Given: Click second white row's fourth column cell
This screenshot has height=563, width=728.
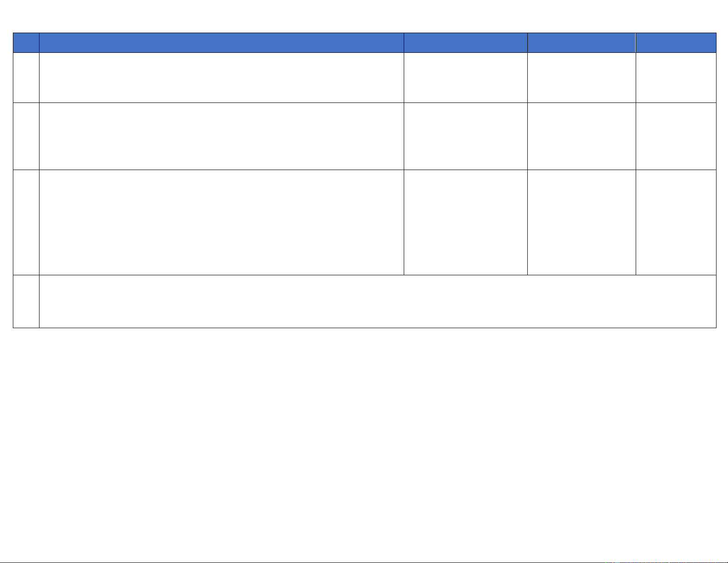Looking at the screenshot, I should click(581, 136).
